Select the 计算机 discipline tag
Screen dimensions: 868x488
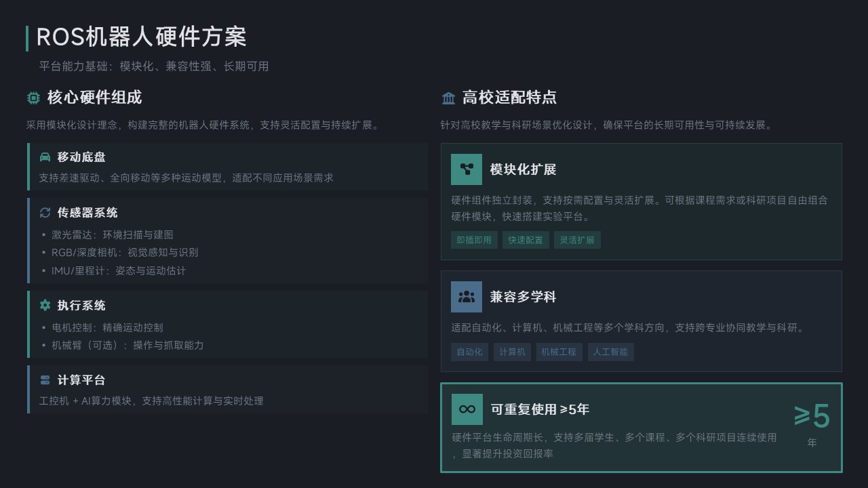[x=512, y=352]
